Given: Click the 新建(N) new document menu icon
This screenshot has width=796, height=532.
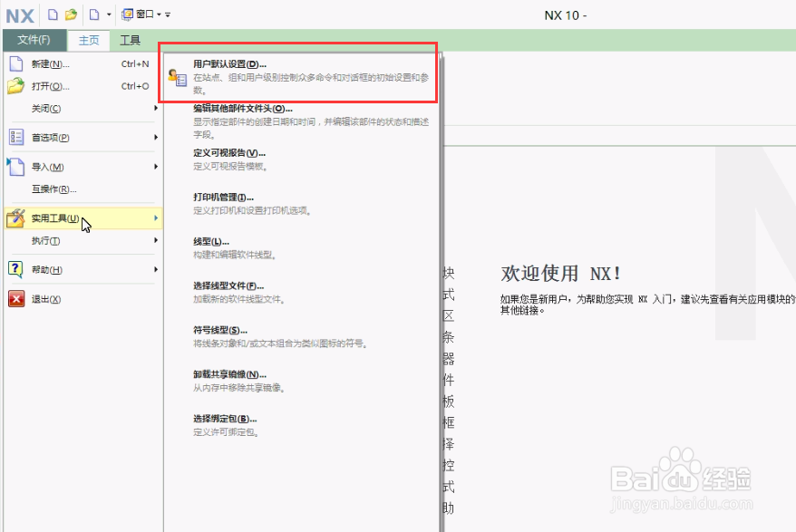Looking at the screenshot, I should [16, 63].
